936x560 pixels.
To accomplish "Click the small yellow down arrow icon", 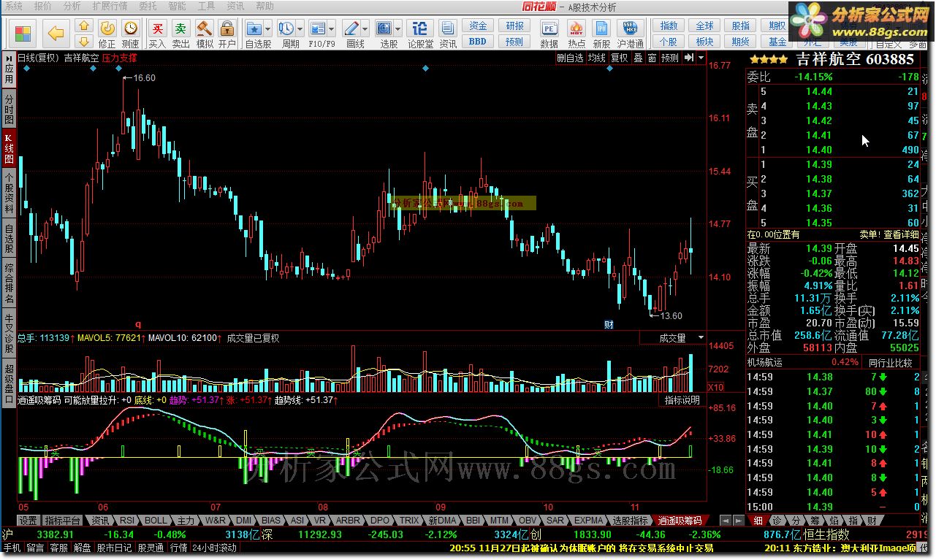I will tap(84, 42).
